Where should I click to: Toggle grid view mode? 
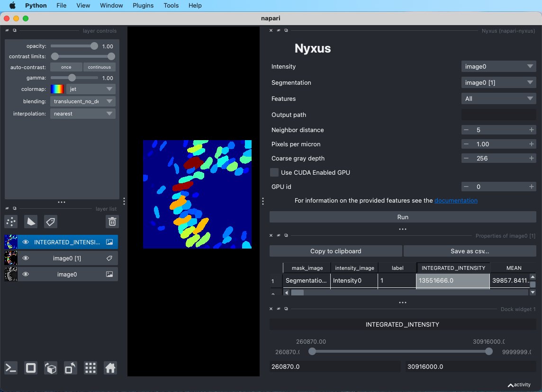pos(90,368)
